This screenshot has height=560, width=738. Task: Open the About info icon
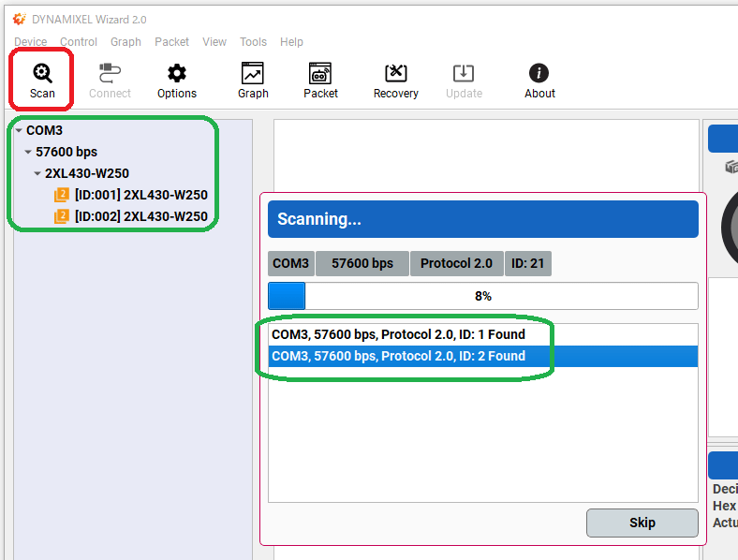539,74
